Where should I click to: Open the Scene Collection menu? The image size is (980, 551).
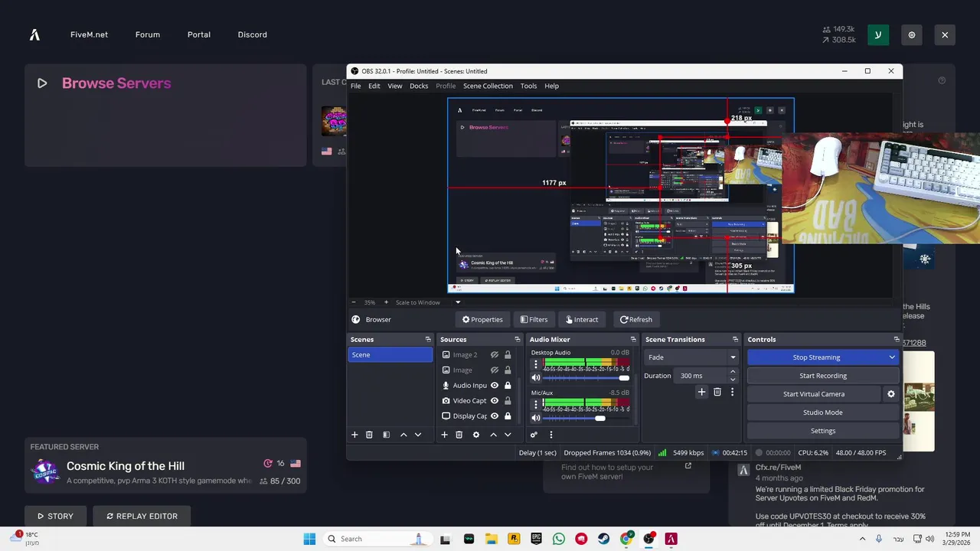pos(488,86)
